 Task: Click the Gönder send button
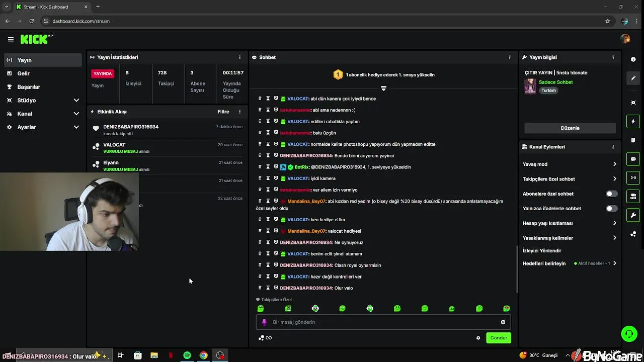(499, 338)
